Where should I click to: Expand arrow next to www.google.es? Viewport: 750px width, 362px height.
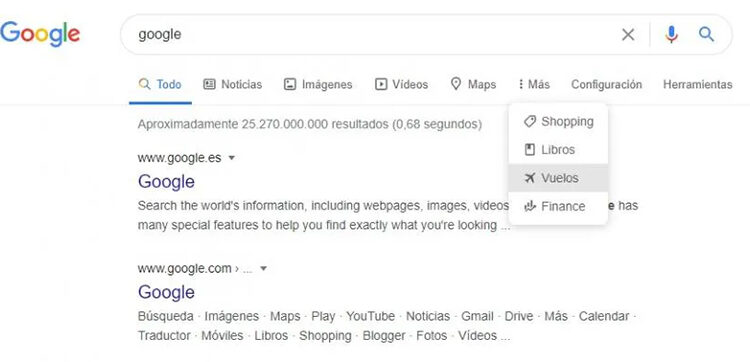(x=232, y=158)
